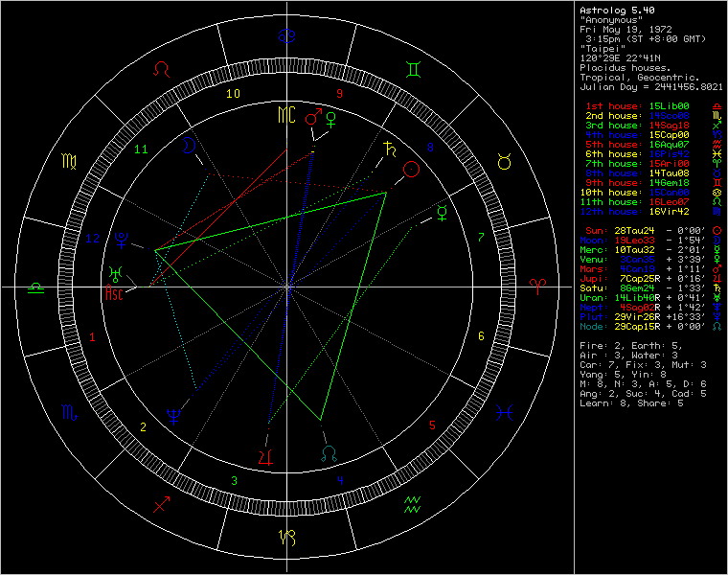Select house number 12 in the wheel
Viewport: 728px width, 575px height.
coord(92,239)
